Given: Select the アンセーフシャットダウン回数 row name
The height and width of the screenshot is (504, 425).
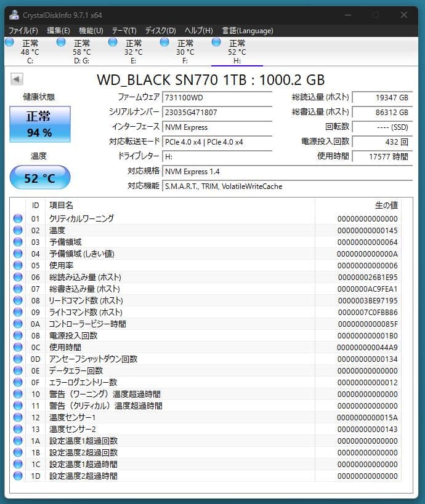Looking at the screenshot, I should coord(93,359).
